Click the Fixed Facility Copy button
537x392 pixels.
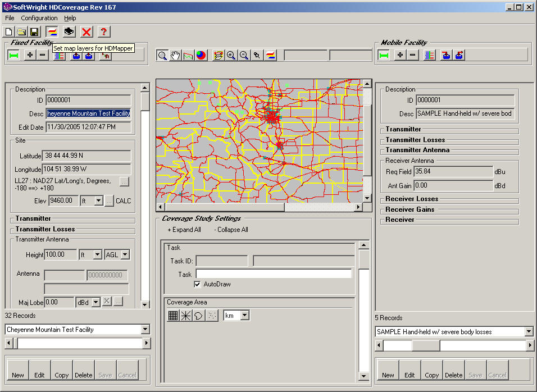coord(62,370)
